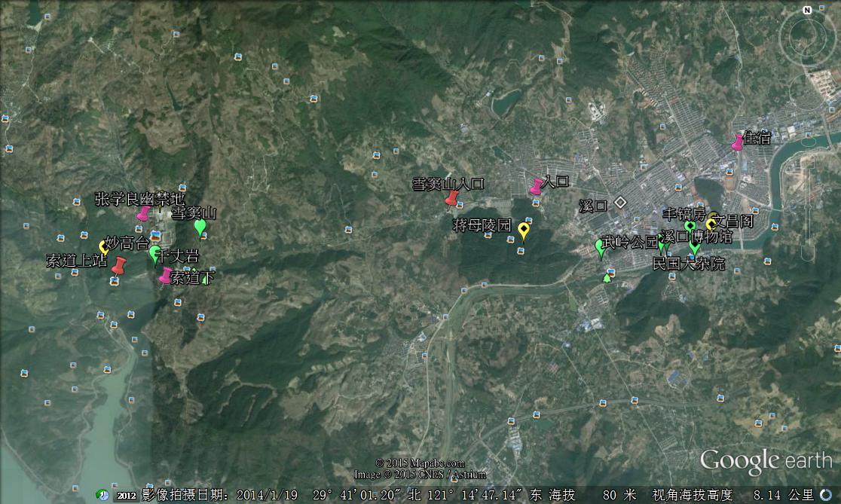This screenshot has height=504, width=841.
Task: Click the green 雪窦山 placemark
Action: click(200, 228)
